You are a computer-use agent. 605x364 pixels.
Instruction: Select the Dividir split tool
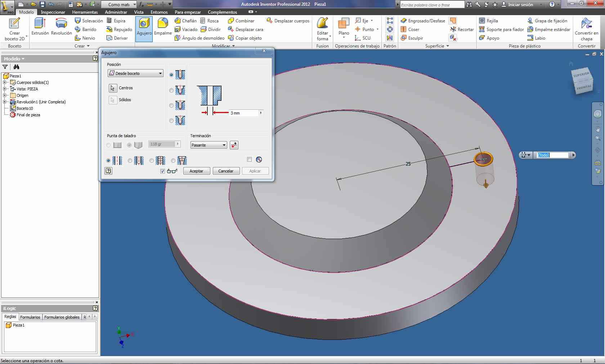coord(210,30)
